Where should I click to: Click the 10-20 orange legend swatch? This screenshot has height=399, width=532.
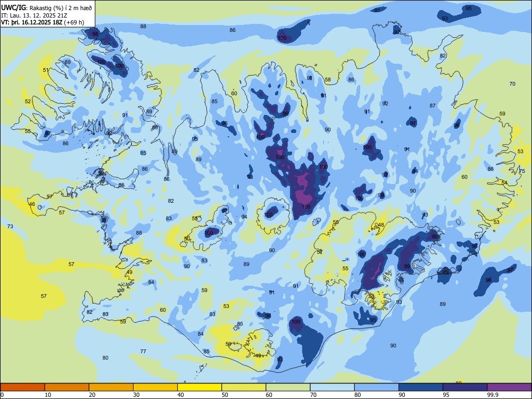coord(67,387)
